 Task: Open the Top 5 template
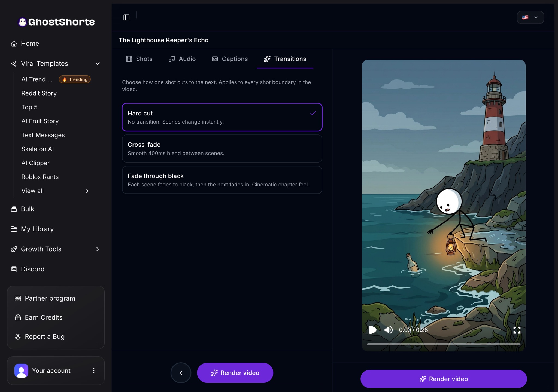tap(29, 107)
